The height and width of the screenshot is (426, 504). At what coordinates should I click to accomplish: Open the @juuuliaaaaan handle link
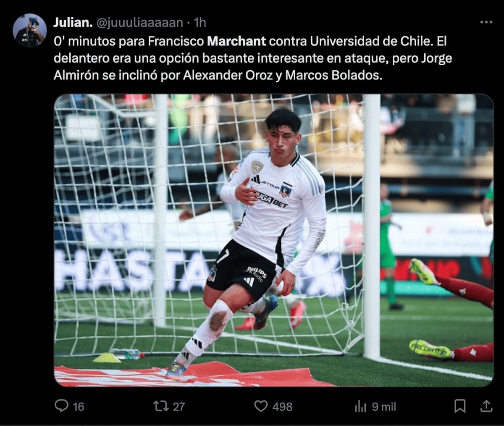[x=140, y=22]
